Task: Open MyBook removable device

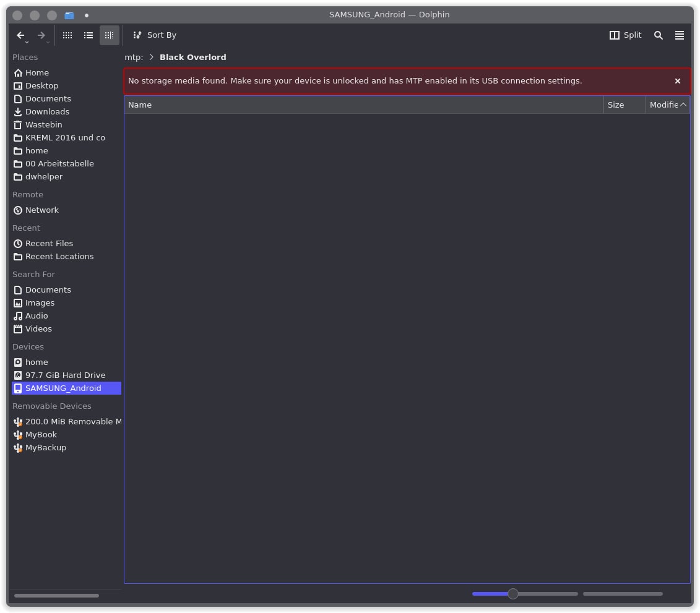Action: pos(66,434)
